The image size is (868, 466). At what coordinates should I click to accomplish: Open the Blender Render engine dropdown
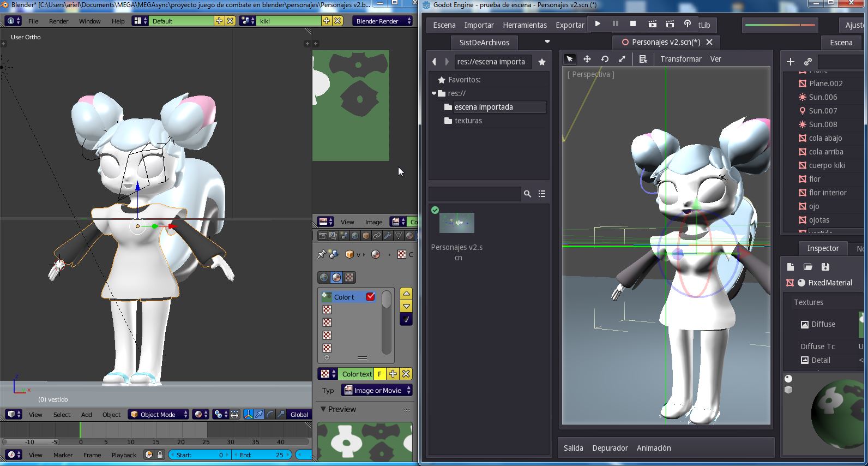383,21
